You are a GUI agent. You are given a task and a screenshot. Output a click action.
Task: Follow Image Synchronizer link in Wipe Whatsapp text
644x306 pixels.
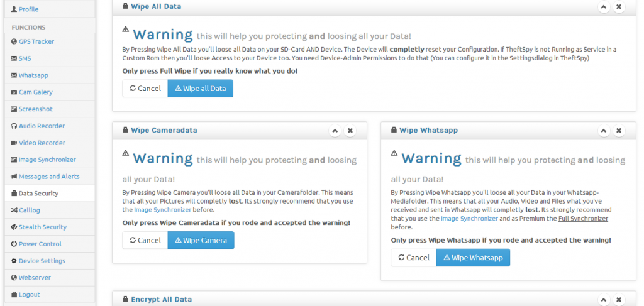pos(469,218)
